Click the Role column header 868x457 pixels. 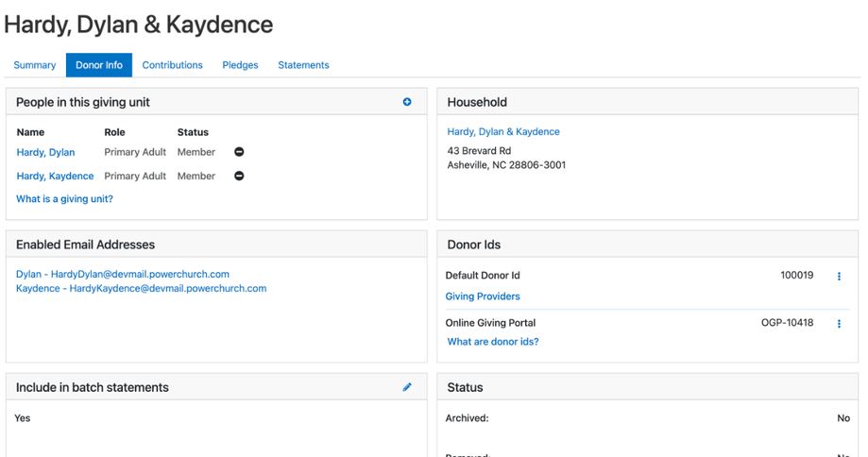(114, 132)
